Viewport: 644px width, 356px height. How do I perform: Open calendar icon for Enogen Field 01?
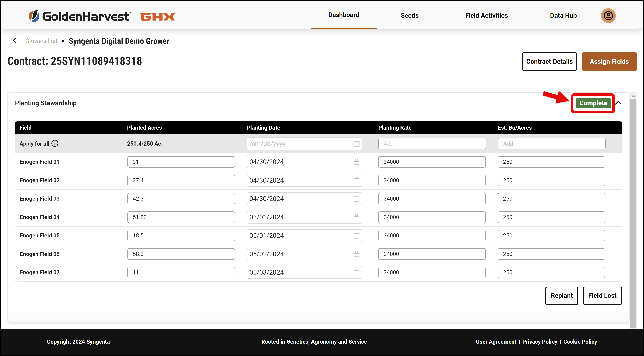pos(356,162)
